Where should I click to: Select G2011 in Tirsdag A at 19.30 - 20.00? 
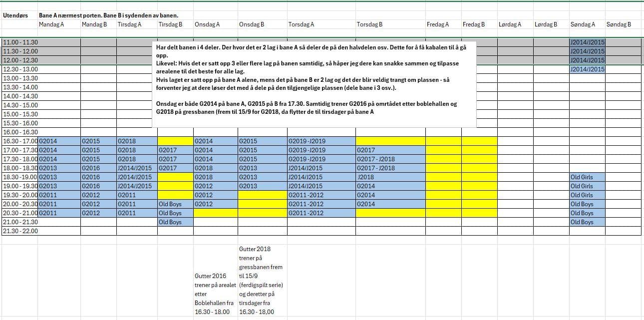(x=137, y=195)
